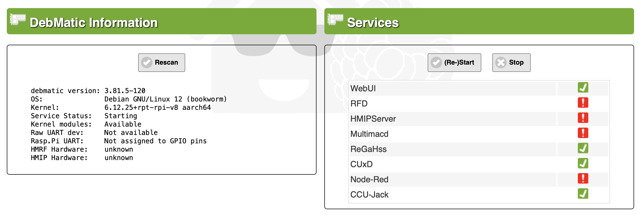
Task: Click the red alert icon for HMIPServer
Action: coord(583,118)
